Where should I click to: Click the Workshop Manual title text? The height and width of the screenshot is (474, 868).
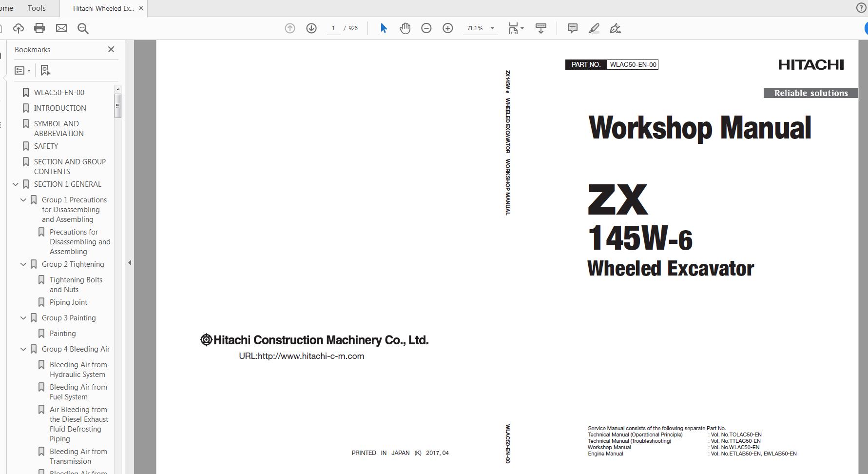(x=700, y=128)
